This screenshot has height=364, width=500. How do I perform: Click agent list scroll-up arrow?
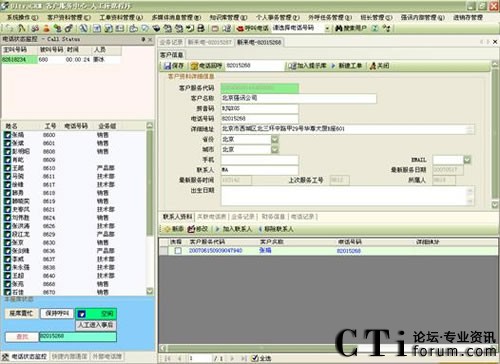(150, 126)
